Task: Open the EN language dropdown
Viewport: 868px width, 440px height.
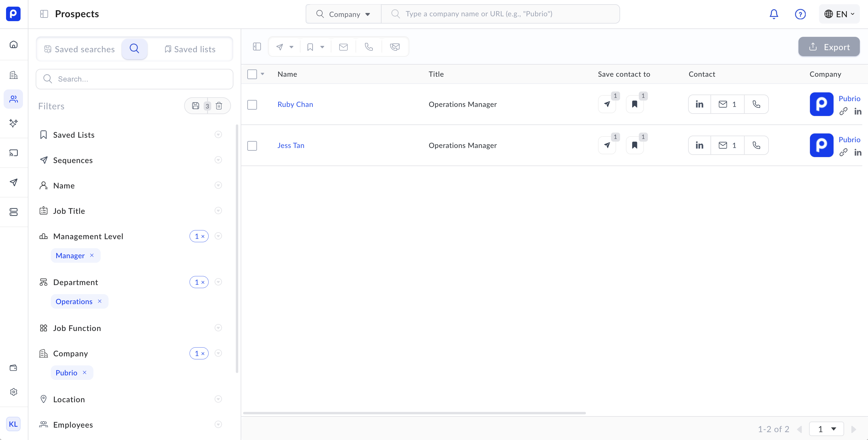Action: tap(839, 14)
